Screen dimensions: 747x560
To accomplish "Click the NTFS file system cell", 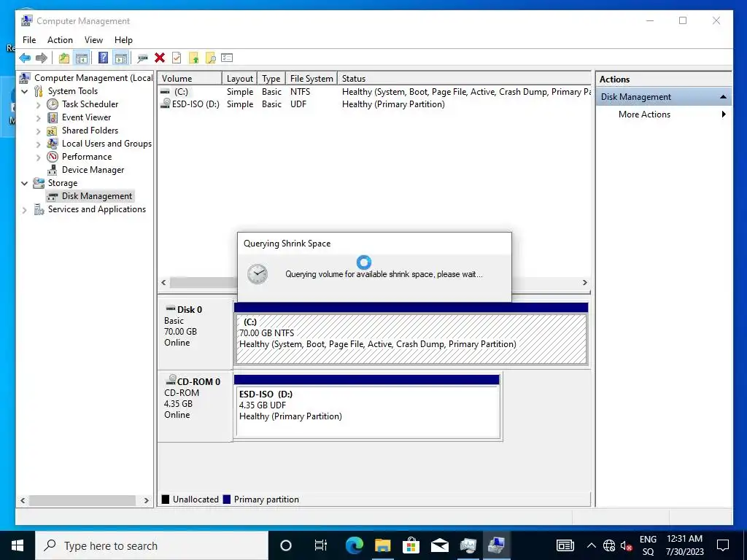I will [300, 91].
